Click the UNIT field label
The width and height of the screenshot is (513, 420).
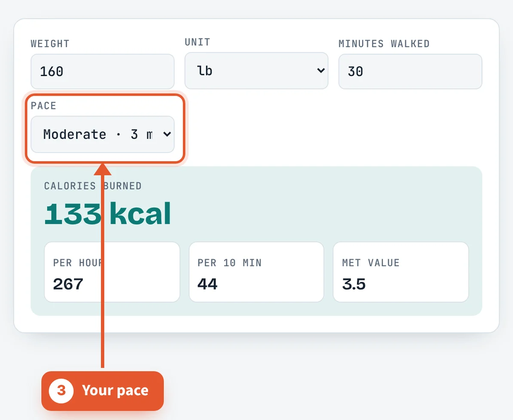pyautogui.click(x=198, y=42)
